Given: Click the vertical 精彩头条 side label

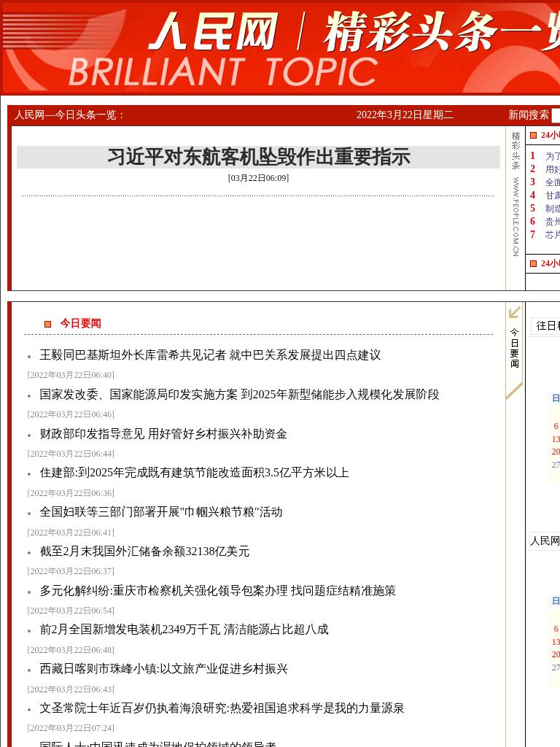Looking at the screenshot, I should tap(516, 150).
